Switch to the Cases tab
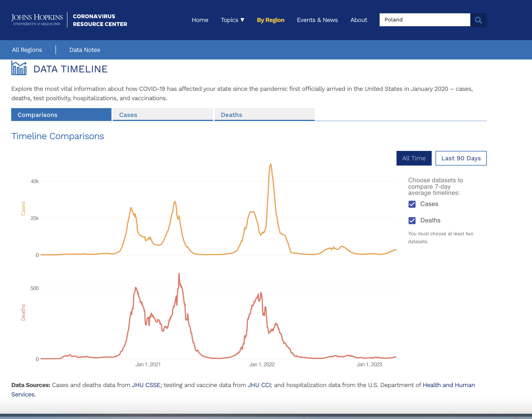The height and width of the screenshot is (419, 532). 163,115
